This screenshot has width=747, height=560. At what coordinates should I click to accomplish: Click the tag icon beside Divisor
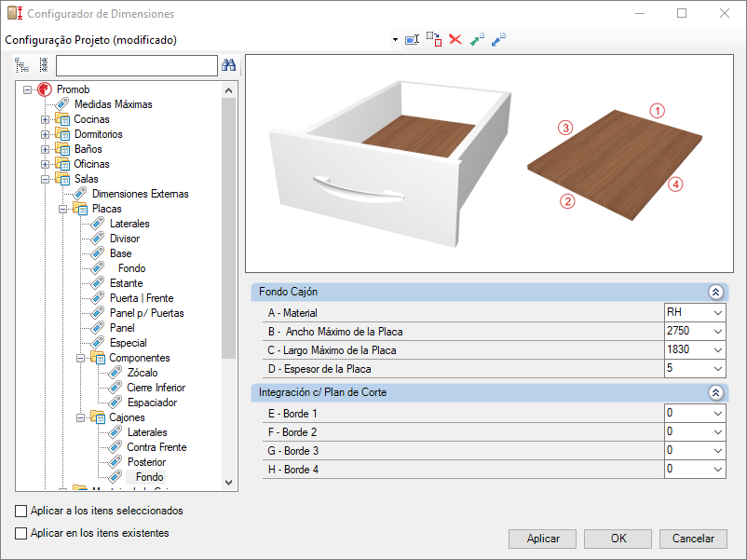[x=97, y=239]
